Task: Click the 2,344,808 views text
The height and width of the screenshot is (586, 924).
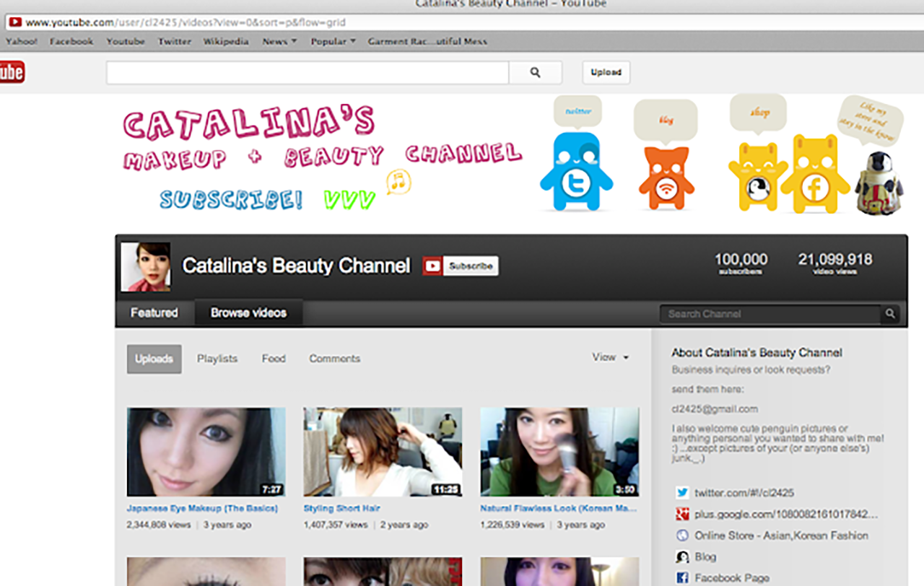Action: click(x=158, y=525)
